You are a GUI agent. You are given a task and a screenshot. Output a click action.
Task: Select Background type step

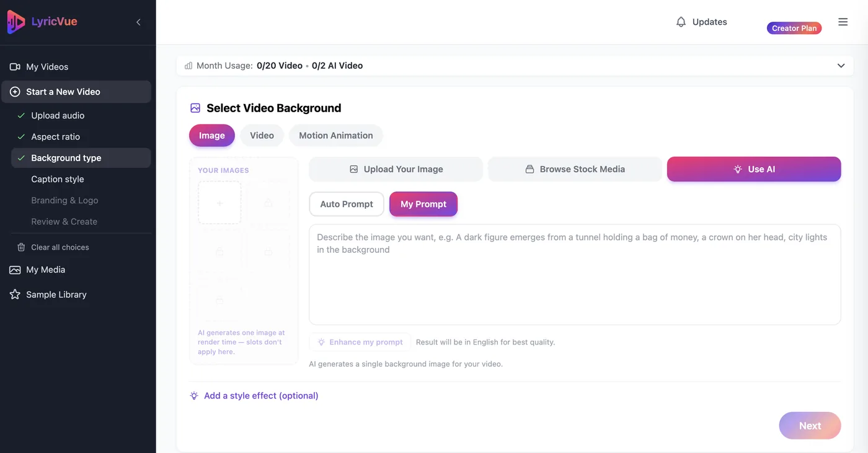(81, 158)
